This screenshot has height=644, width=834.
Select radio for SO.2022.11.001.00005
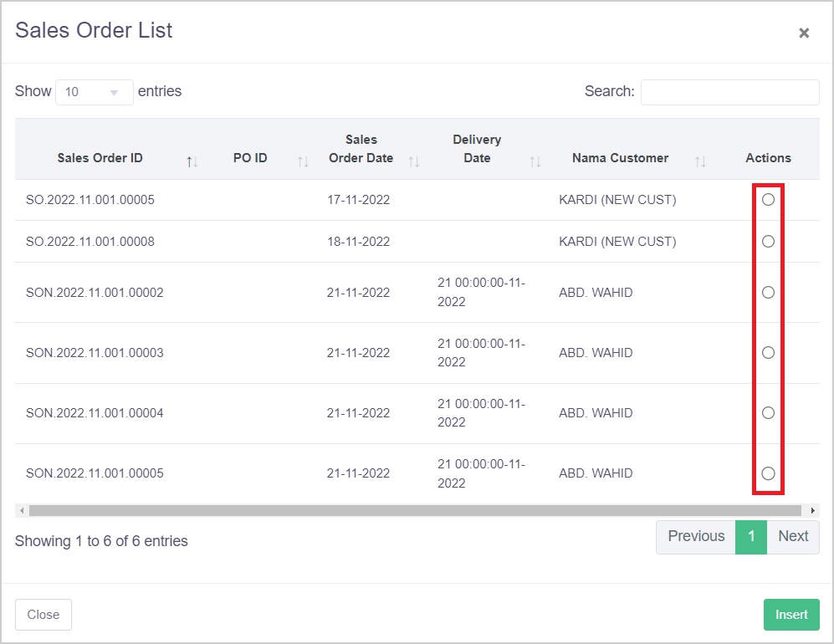(x=768, y=200)
